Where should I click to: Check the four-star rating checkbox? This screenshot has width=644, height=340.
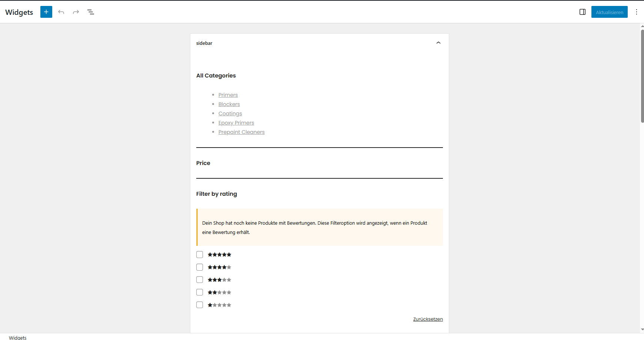click(x=200, y=267)
